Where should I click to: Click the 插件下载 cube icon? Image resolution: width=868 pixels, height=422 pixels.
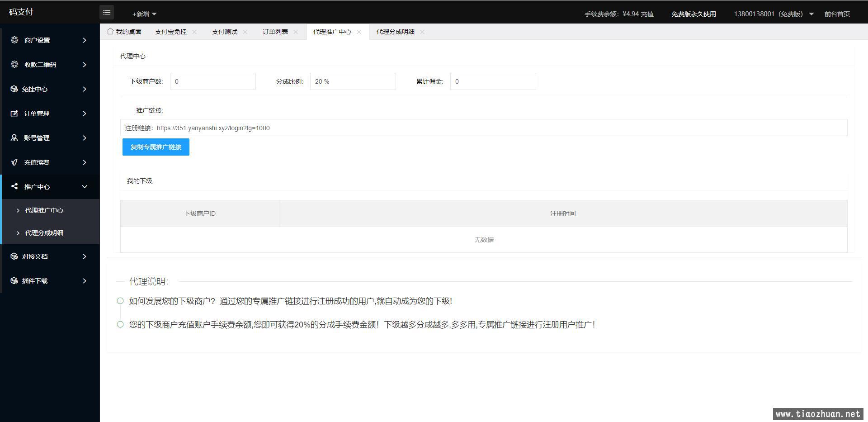tap(14, 280)
